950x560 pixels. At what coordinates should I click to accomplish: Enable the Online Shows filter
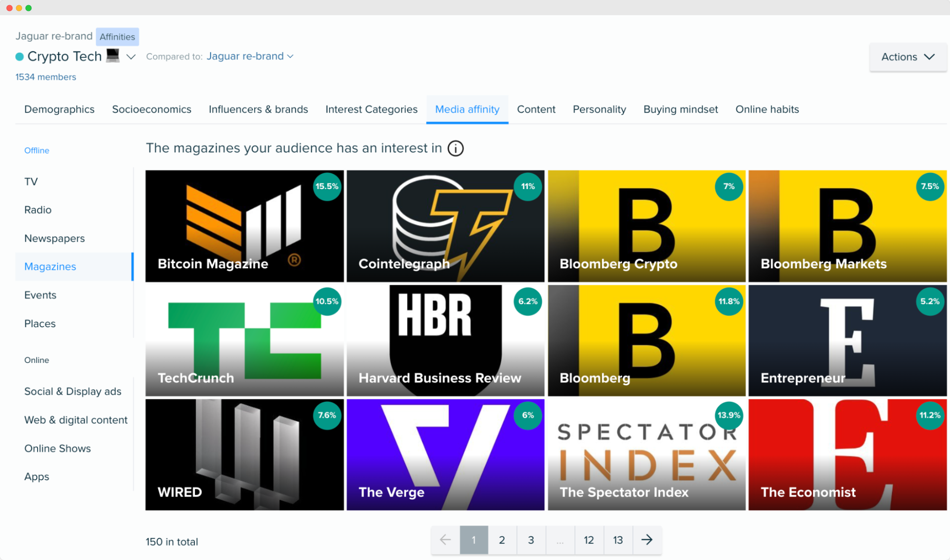point(58,448)
